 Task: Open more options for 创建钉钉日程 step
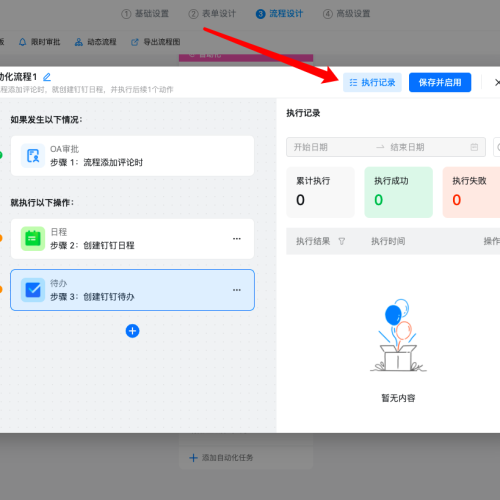click(237, 239)
